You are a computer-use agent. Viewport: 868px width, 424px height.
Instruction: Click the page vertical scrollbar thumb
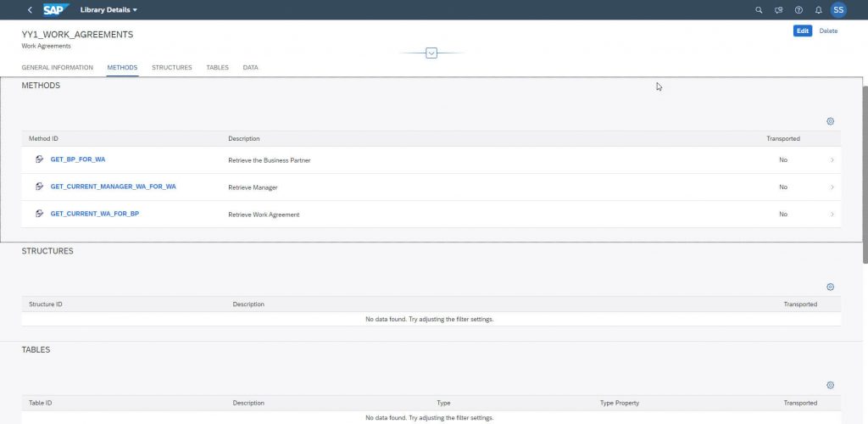tap(865, 175)
